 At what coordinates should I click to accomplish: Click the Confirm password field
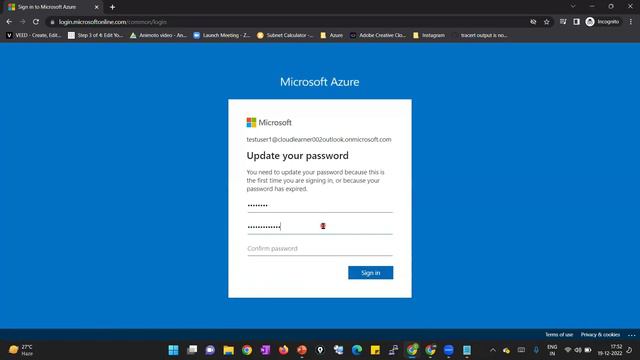click(x=320, y=249)
